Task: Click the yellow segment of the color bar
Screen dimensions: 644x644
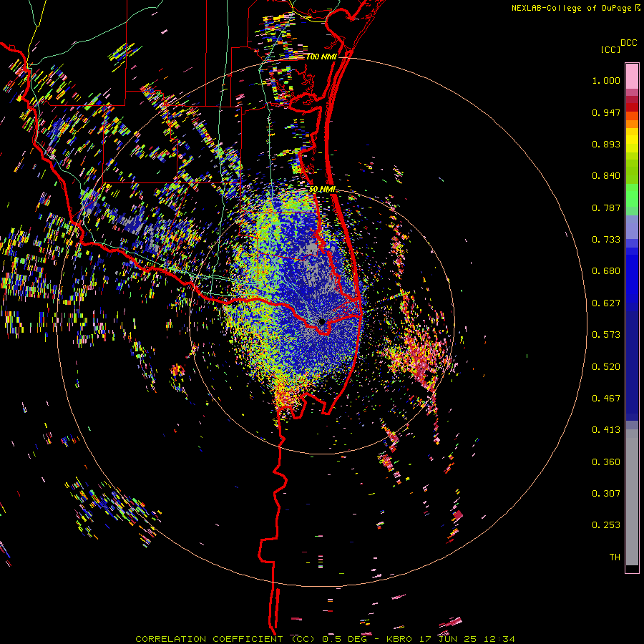Action: pyautogui.click(x=632, y=140)
